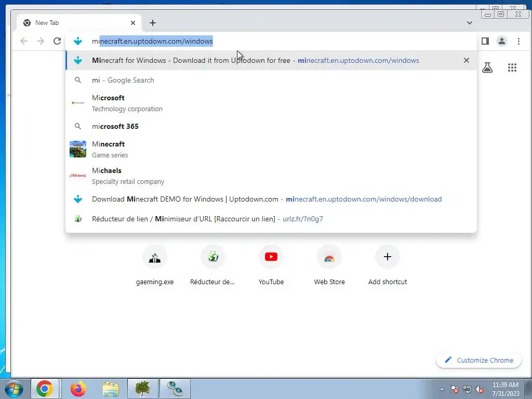Click the browser Forward arrow
The height and width of the screenshot is (399, 532).
(x=41, y=41)
